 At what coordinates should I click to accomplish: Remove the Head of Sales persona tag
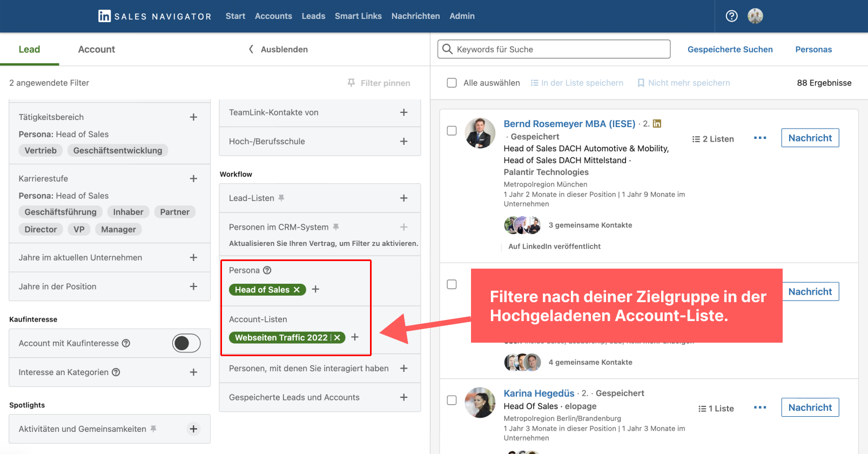coord(297,290)
